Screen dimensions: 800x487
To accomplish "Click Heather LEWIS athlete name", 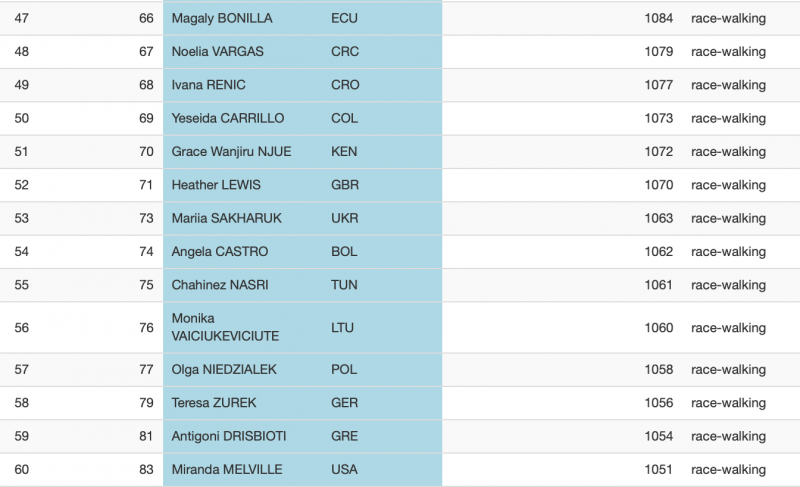I will (x=216, y=185).
